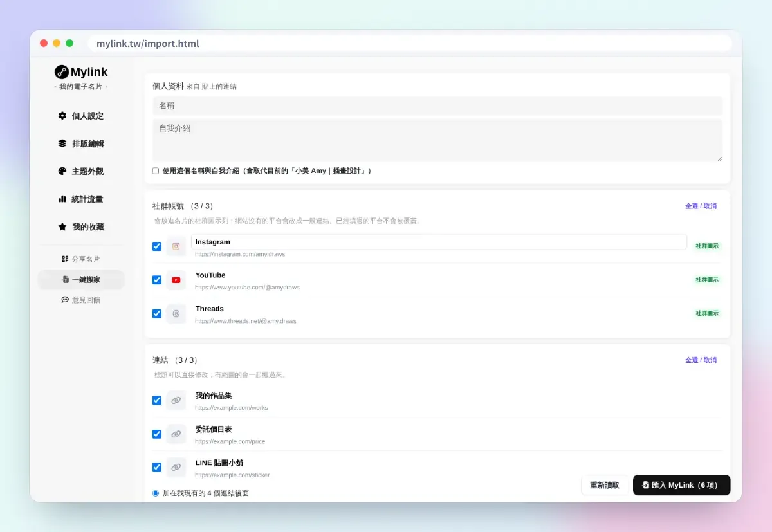Click https://instagram.com/amy.draws URL text
Screen dimensions: 772x532
(240, 254)
